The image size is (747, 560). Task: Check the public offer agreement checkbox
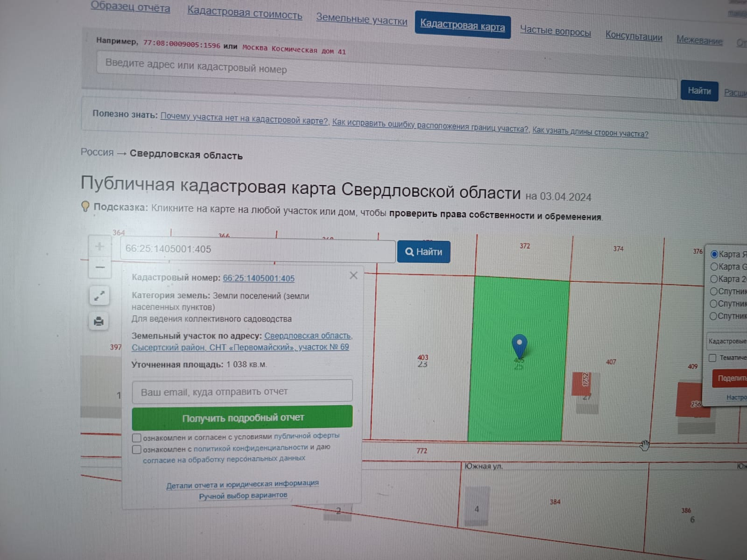(x=137, y=438)
